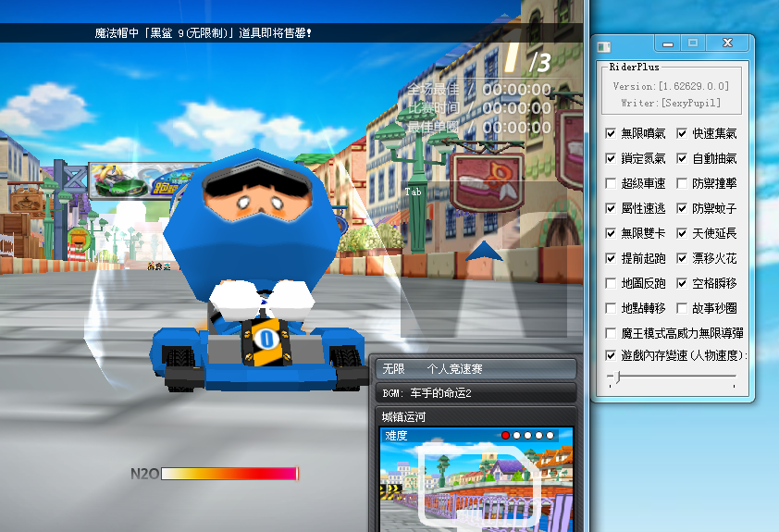779x532 pixels.
Task: Uncheck the 快速集氣 option
Action: (x=682, y=133)
